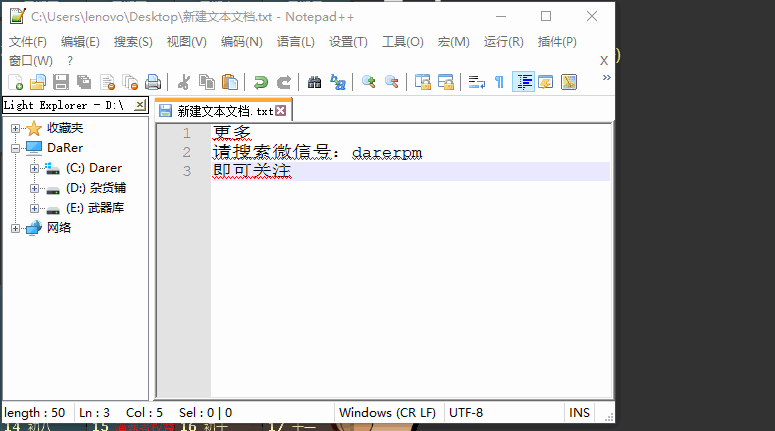Expand the hidden toolbar icons chevron

pyautogui.click(x=606, y=78)
